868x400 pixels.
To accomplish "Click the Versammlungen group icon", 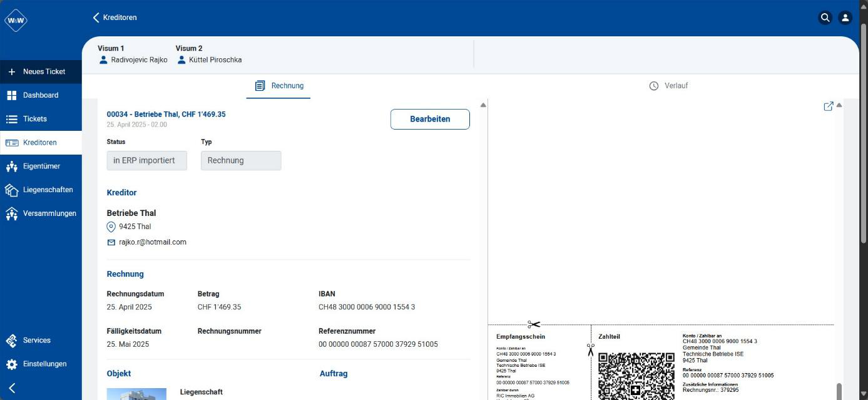I will click(x=11, y=213).
